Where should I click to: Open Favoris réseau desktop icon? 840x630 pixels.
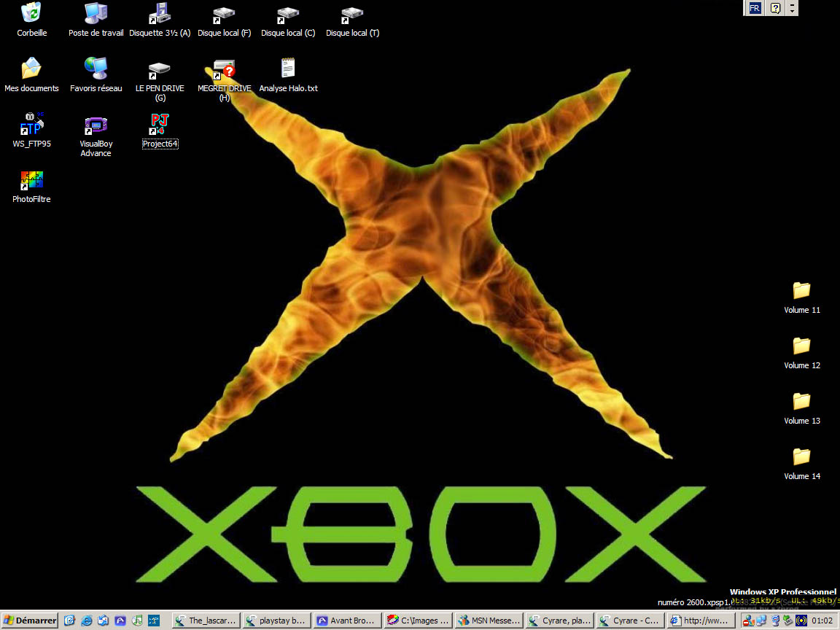(x=96, y=75)
